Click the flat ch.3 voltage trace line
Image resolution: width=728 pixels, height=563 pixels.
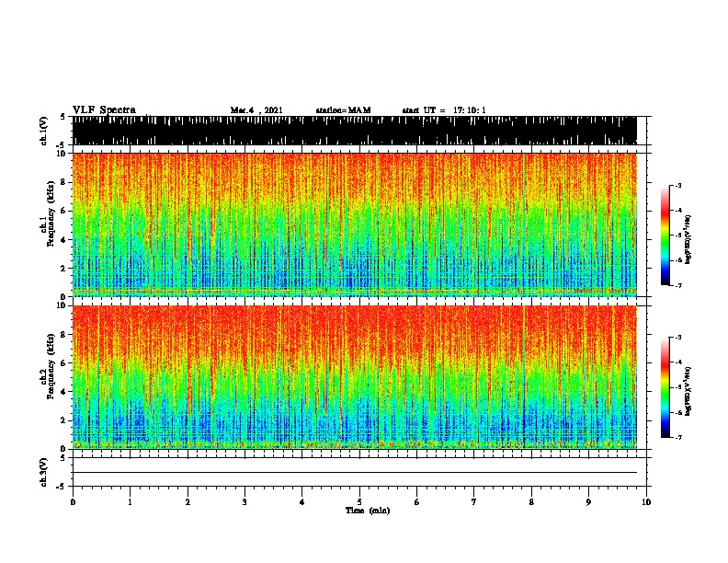pyautogui.click(x=354, y=473)
